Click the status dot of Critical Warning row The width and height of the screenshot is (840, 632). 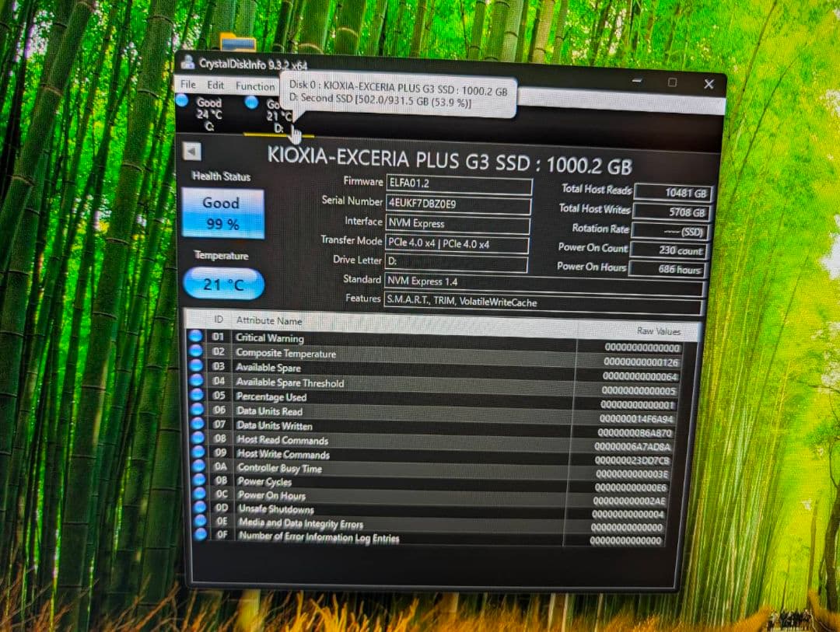(195, 336)
